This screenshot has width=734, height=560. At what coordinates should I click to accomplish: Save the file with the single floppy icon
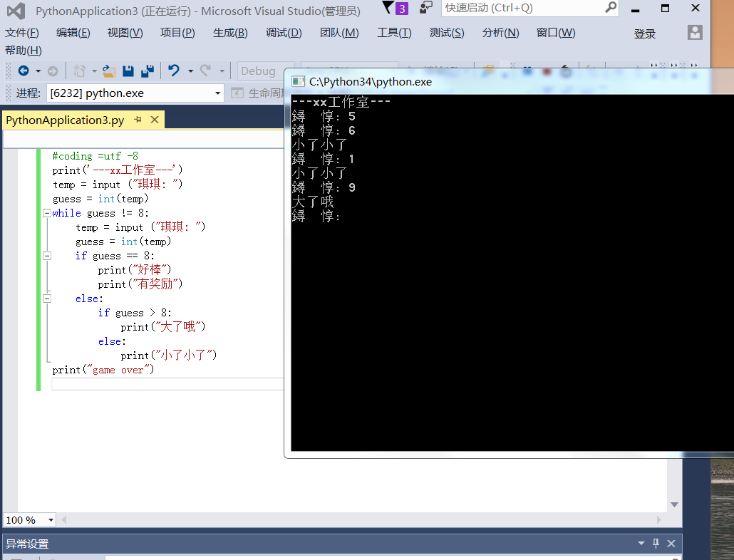[128, 71]
